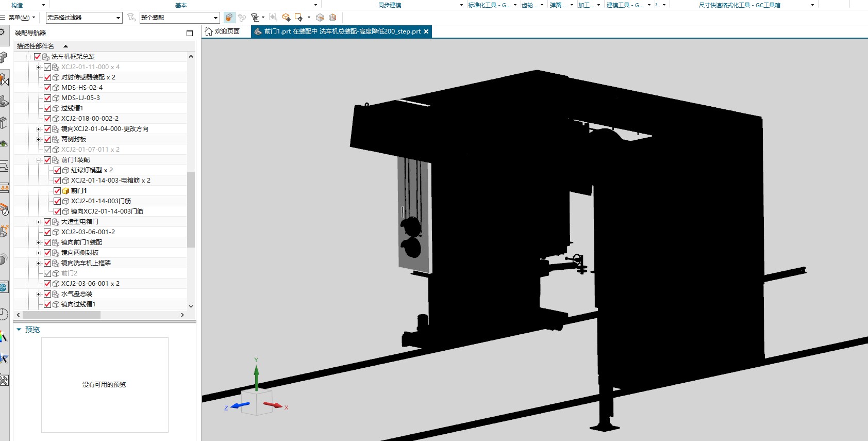Uncheck MDS-HS-02-4 visibility checkbox
Screen dimensions: 868x441
47,88
